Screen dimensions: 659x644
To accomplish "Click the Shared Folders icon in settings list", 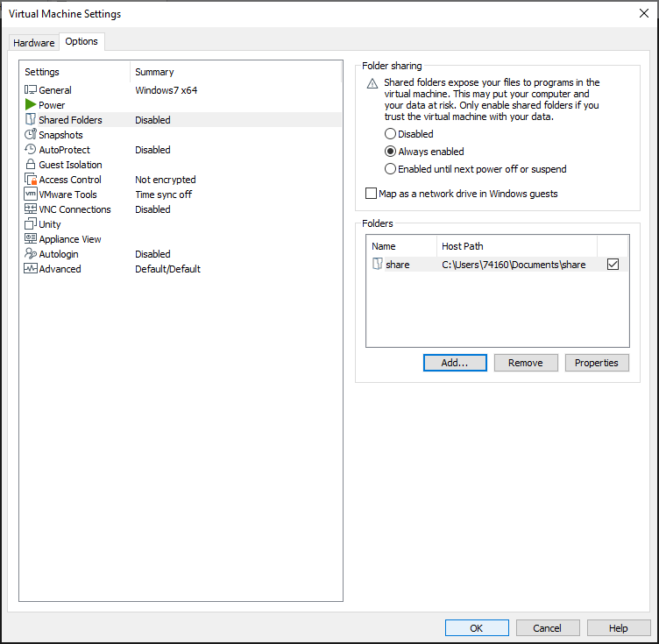I will (31, 120).
